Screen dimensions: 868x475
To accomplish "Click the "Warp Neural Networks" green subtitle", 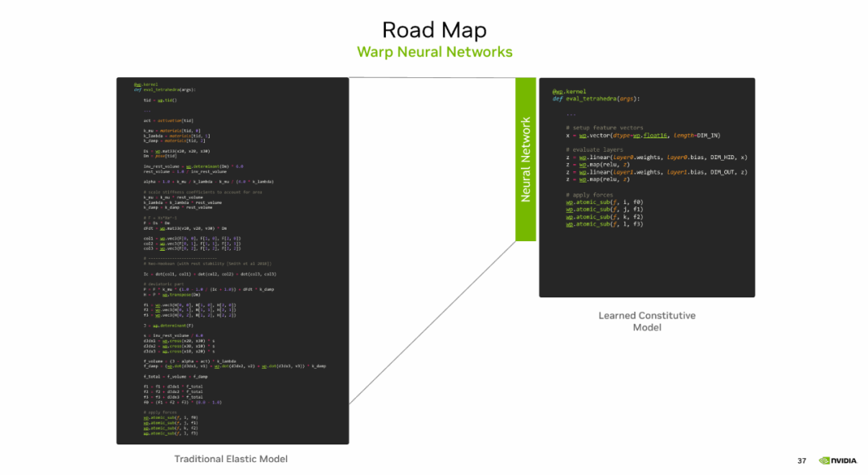I will tap(435, 52).
